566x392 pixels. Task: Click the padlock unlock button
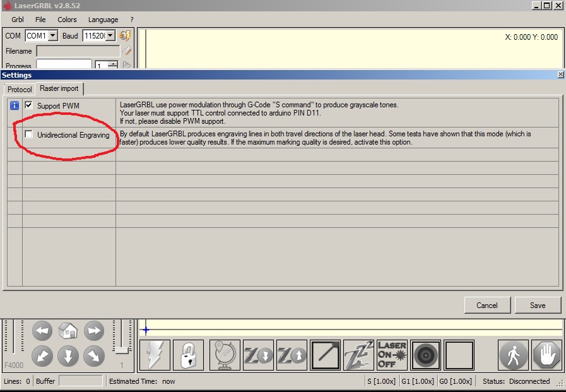pos(189,355)
